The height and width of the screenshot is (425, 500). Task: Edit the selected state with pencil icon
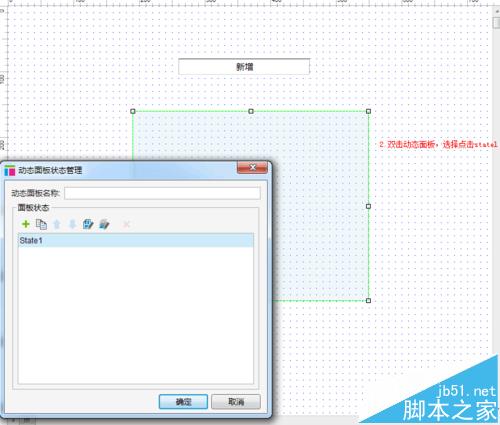point(88,224)
